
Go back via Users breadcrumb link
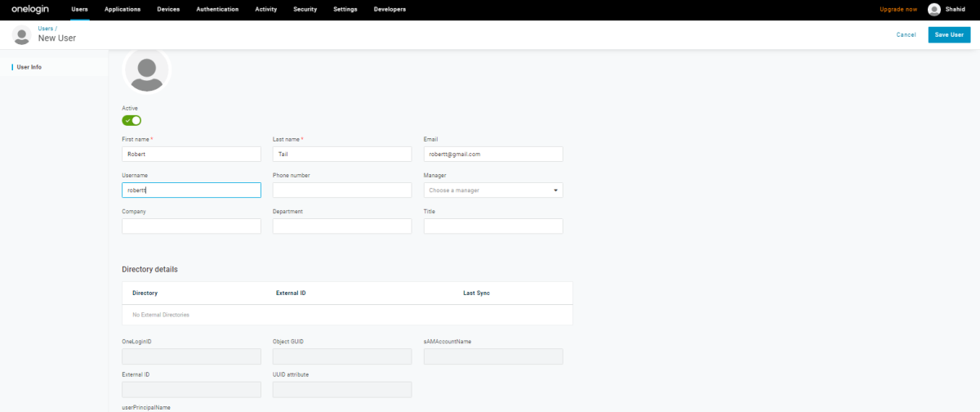(46, 29)
